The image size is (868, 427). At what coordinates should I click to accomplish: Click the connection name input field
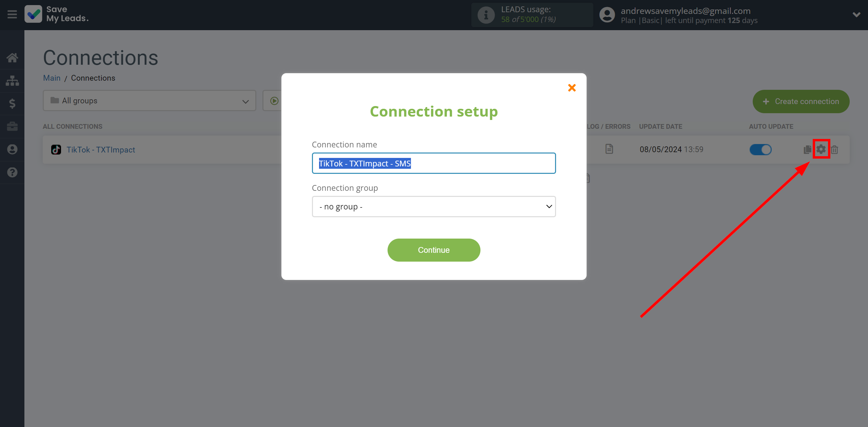tap(433, 163)
